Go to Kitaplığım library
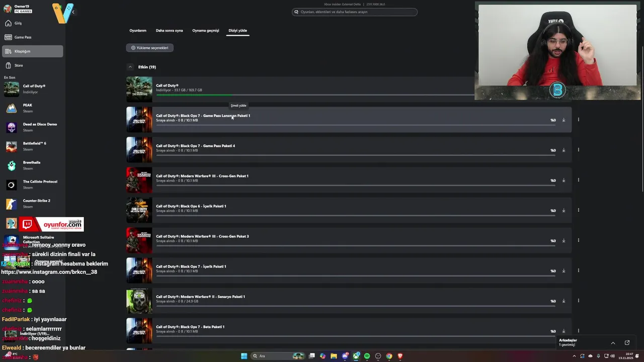The width and height of the screenshot is (644, 362). [x=32, y=51]
